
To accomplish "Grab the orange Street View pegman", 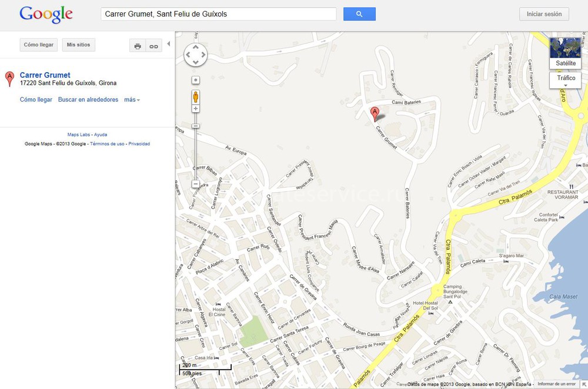I will (x=195, y=97).
